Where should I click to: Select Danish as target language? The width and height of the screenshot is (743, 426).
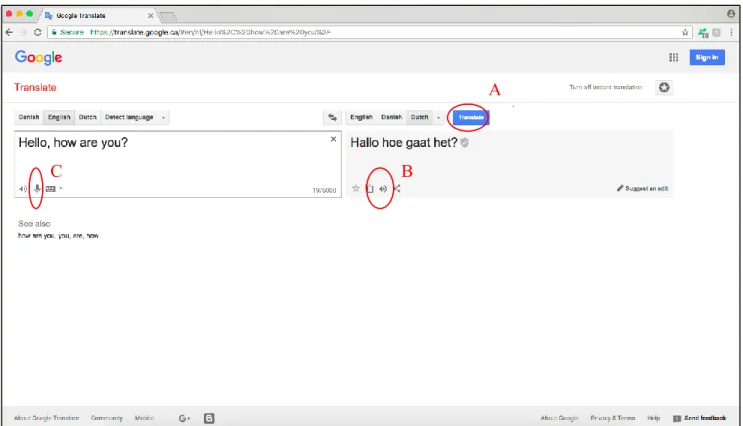pos(391,117)
